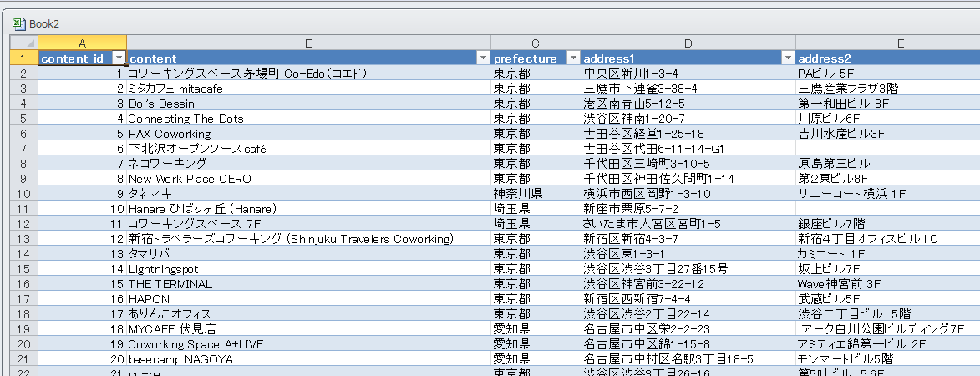Click address '渋谷区渋谷3丁目27番15号'
The height and width of the screenshot is (376, 980).
688,268
